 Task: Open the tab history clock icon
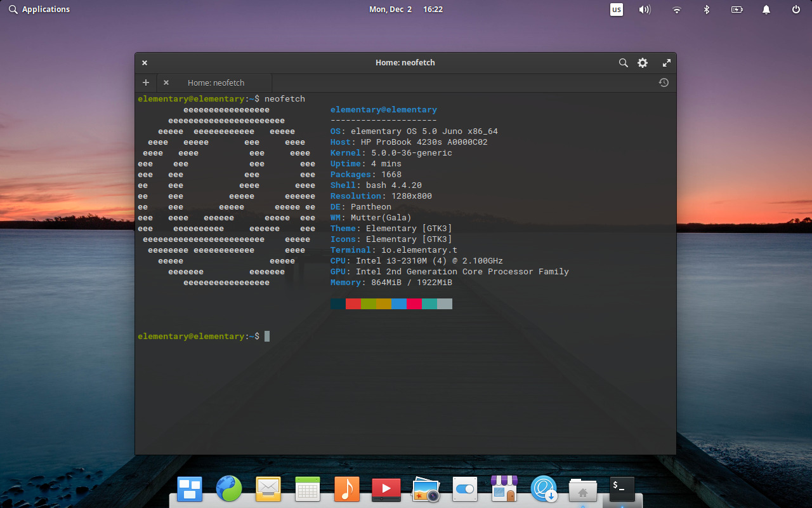664,83
